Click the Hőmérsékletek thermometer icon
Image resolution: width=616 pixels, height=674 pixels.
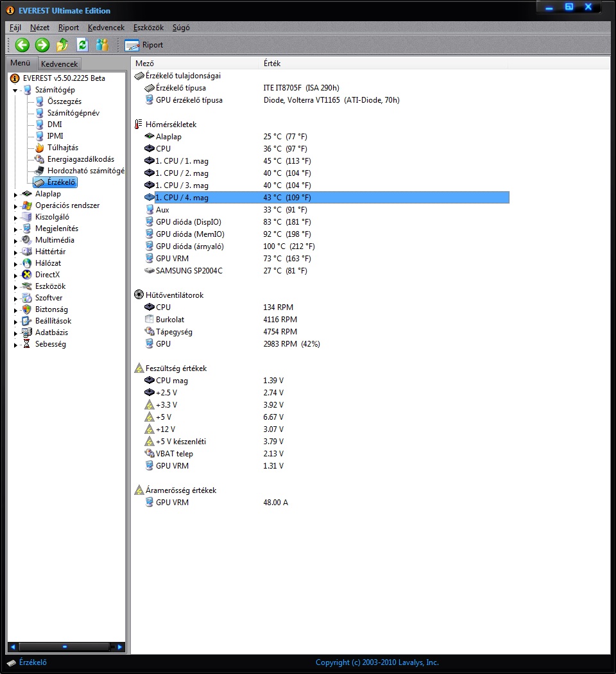pyautogui.click(x=139, y=125)
